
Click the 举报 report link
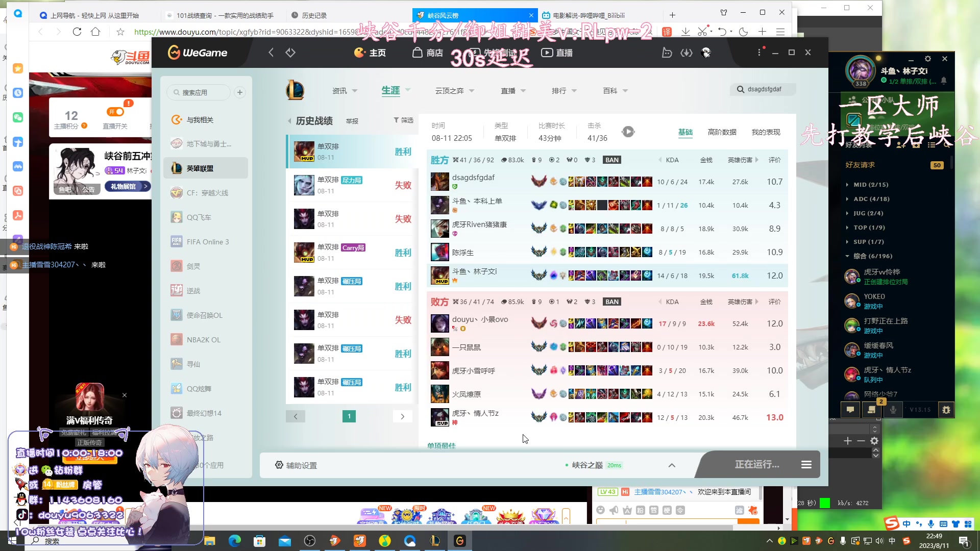coord(352,121)
